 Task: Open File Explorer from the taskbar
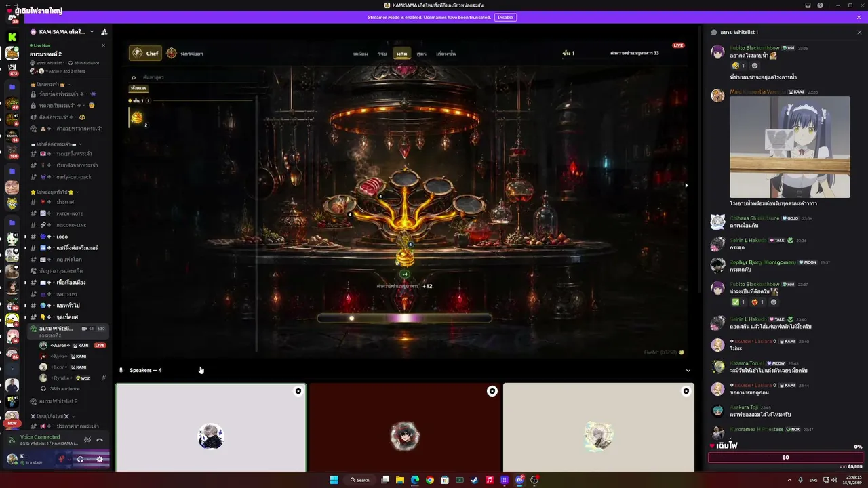[400, 480]
